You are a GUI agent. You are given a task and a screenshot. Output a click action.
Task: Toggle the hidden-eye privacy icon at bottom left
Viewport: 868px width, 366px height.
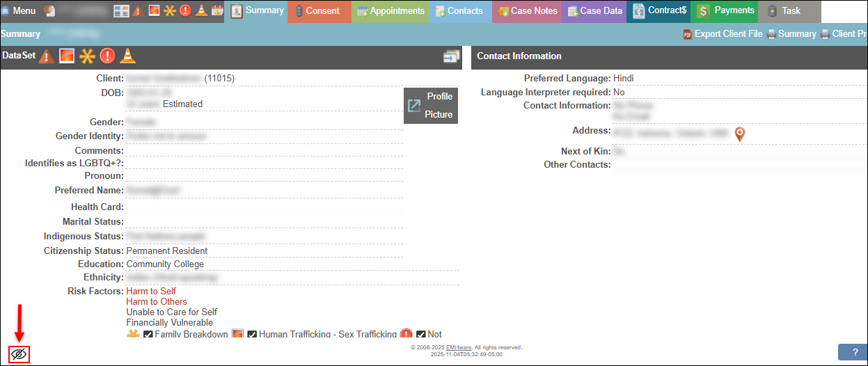[19, 354]
